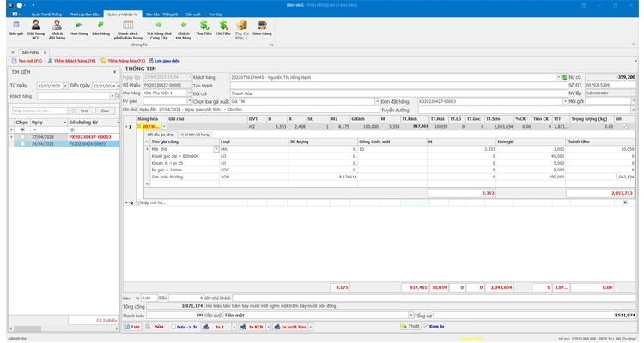The width and height of the screenshot is (644, 343).
Task: Open the Giao Hàng delivery icon
Action: (x=262, y=26)
